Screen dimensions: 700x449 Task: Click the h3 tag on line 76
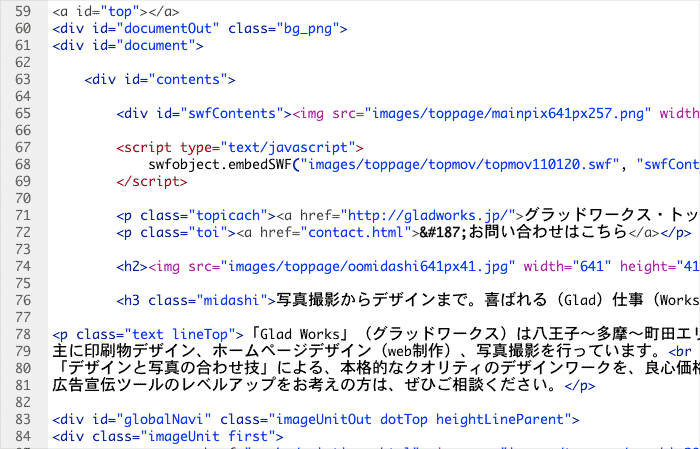196,300
